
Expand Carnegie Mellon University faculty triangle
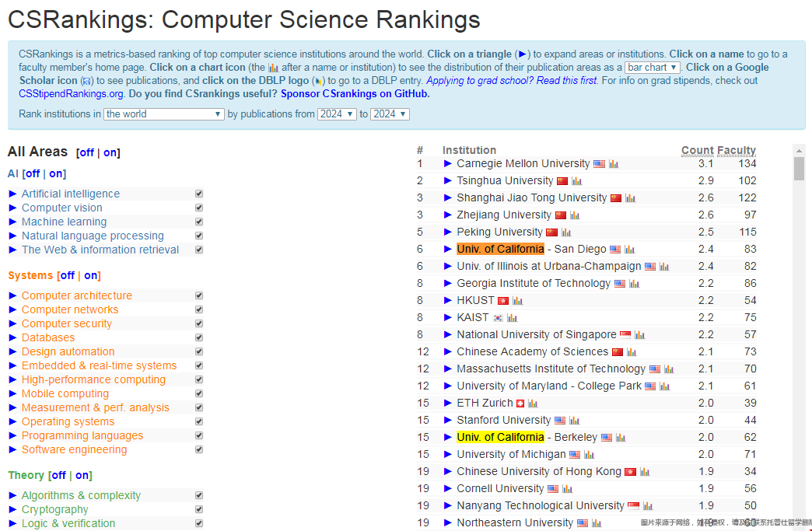pos(448,164)
